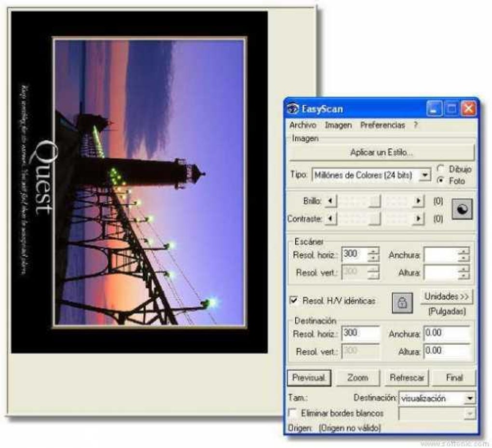Click the Aplicar un Estilo button
This screenshot has width=492, height=448.
tap(382, 152)
